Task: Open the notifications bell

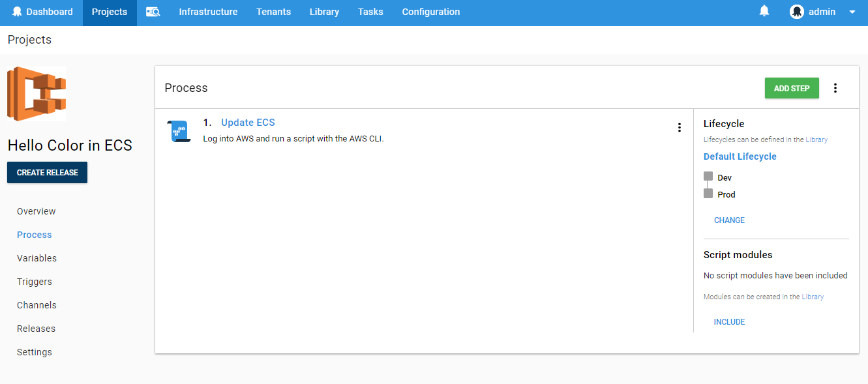Action: [x=764, y=11]
